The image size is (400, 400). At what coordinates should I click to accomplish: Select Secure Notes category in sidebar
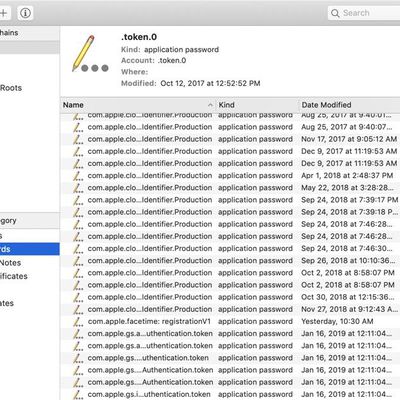(10, 263)
